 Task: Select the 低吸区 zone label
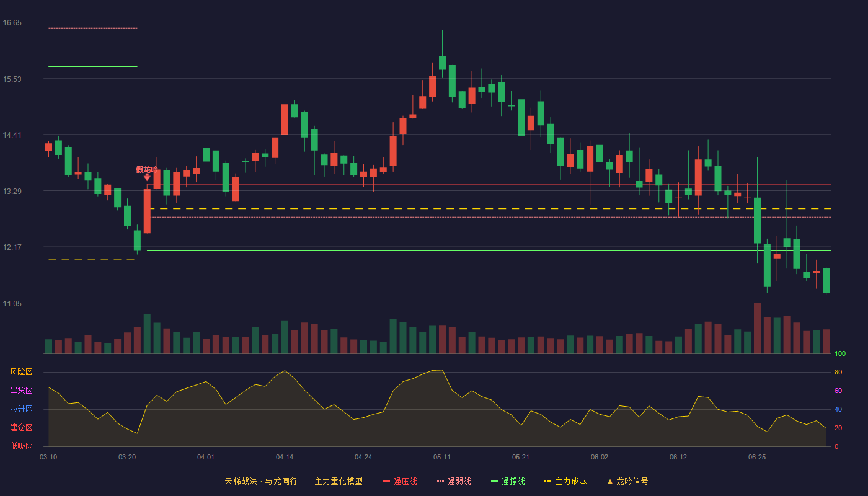click(21, 446)
